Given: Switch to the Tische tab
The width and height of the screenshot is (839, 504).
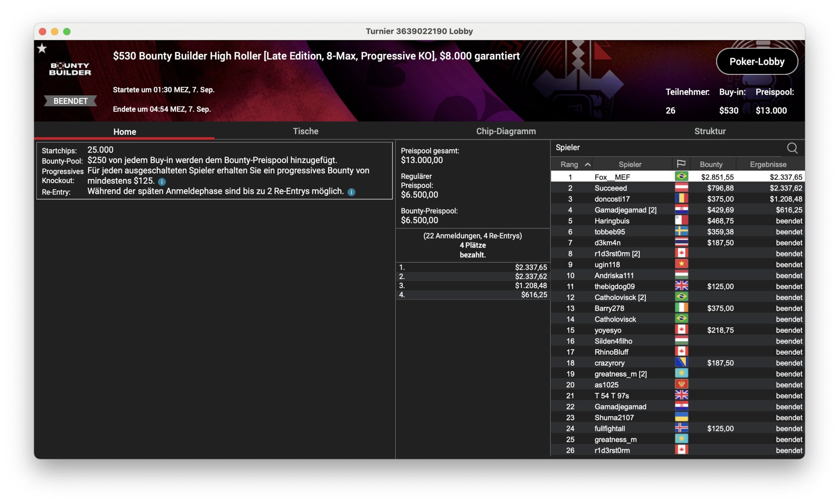Looking at the screenshot, I should 305,131.
